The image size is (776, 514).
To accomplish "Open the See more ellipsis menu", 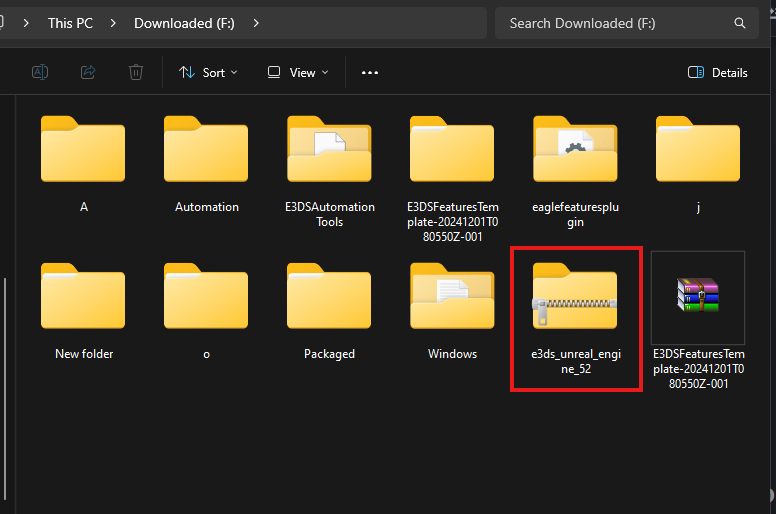I will point(370,72).
